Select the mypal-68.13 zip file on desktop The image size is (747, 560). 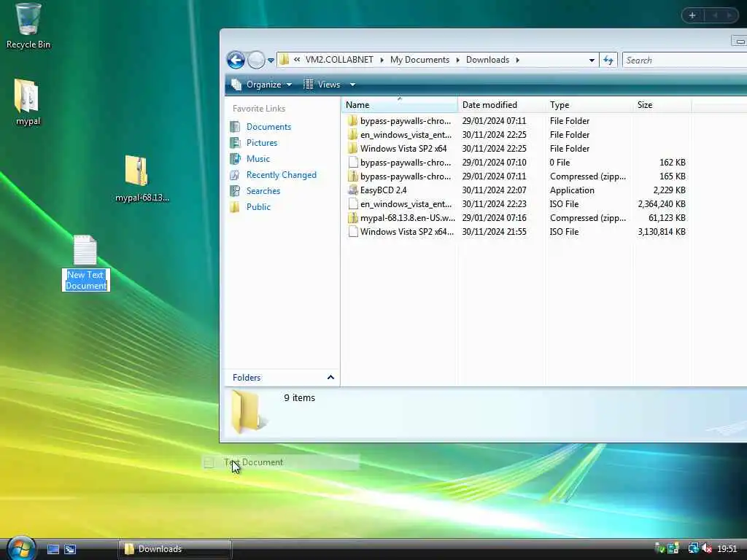click(142, 179)
